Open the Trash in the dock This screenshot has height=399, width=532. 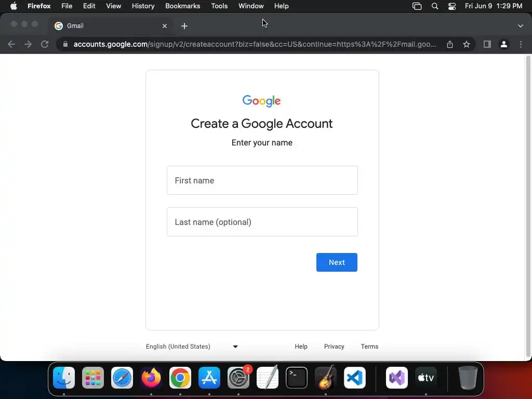pyautogui.click(x=468, y=378)
